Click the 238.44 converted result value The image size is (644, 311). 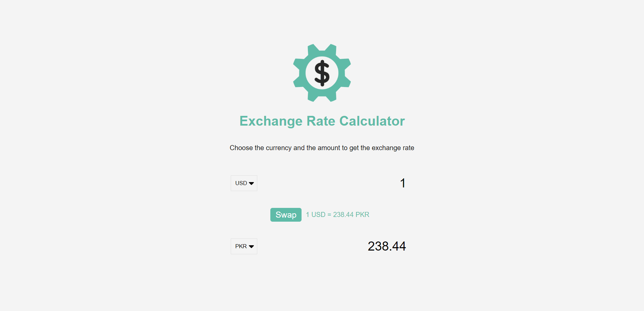pos(386,246)
